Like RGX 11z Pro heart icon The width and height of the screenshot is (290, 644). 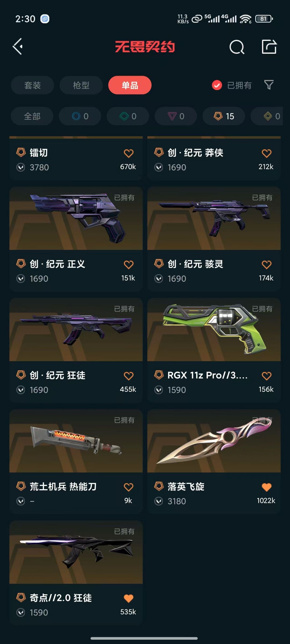[266, 376]
